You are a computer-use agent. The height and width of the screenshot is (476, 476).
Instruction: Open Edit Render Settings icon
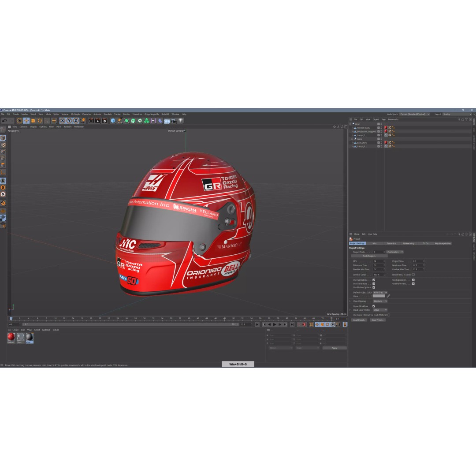(x=104, y=121)
